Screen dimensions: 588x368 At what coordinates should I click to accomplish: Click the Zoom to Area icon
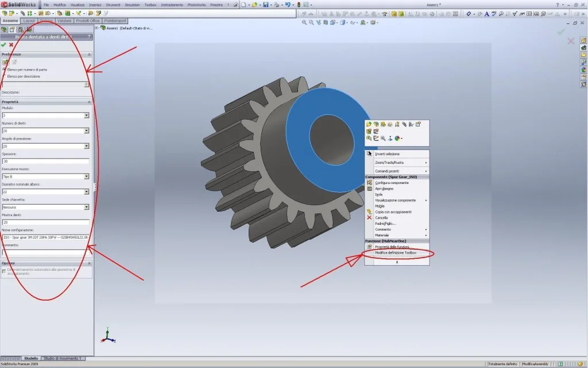tap(311, 22)
